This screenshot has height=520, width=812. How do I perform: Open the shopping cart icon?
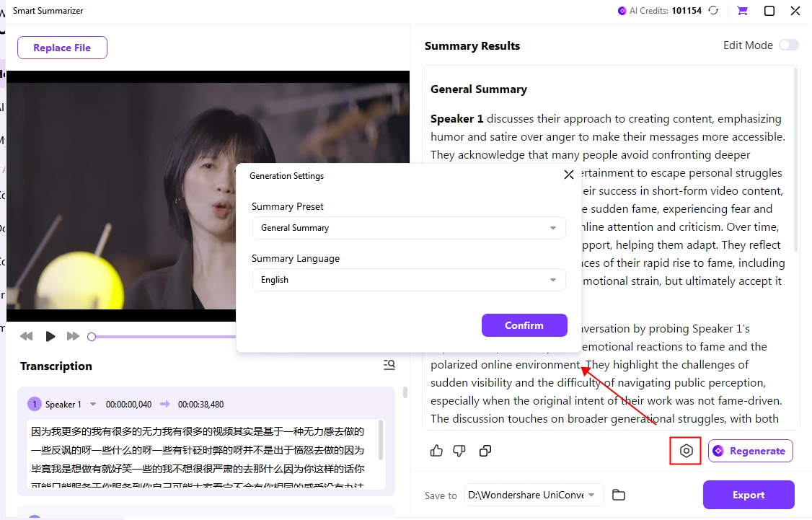742,11
